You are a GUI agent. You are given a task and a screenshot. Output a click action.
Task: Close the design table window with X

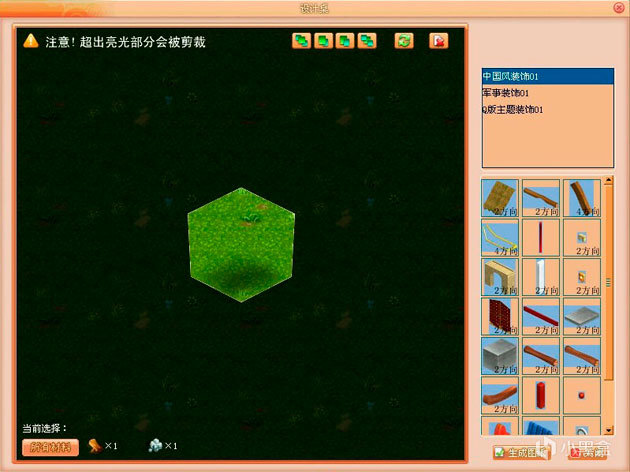coord(619,7)
